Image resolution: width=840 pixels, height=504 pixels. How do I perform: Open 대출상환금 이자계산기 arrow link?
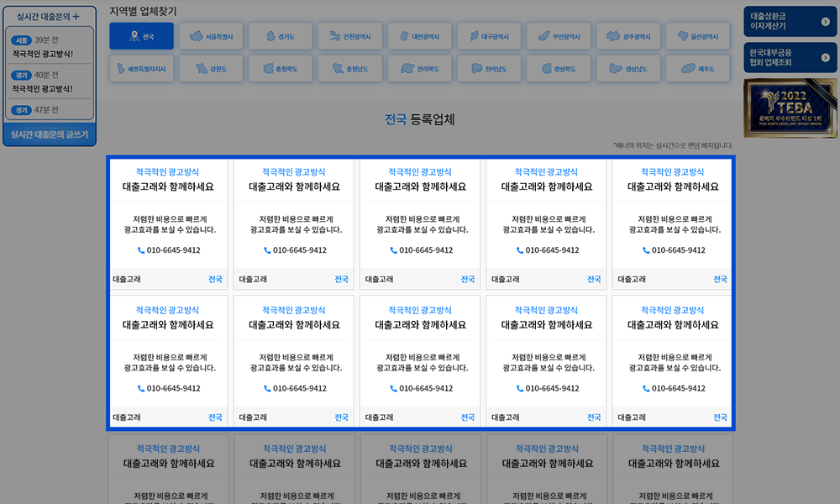(789, 21)
